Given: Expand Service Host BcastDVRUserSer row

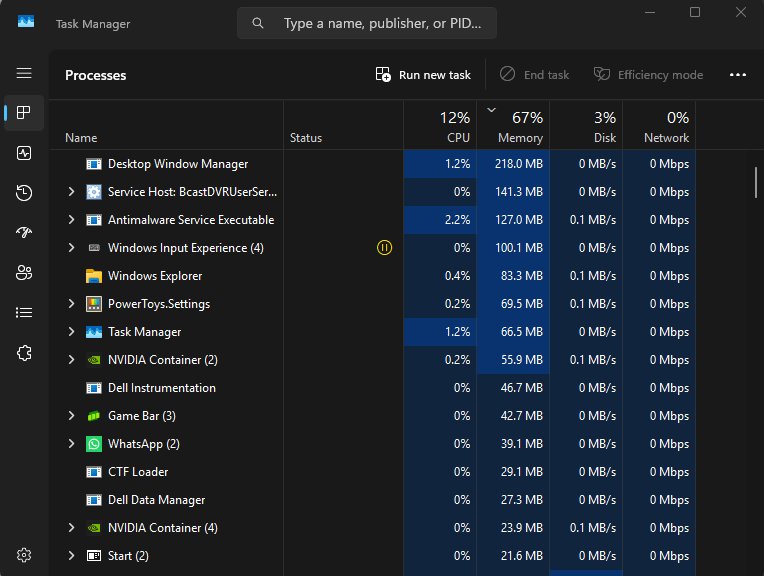Looking at the screenshot, I should (x=72, y=192).
